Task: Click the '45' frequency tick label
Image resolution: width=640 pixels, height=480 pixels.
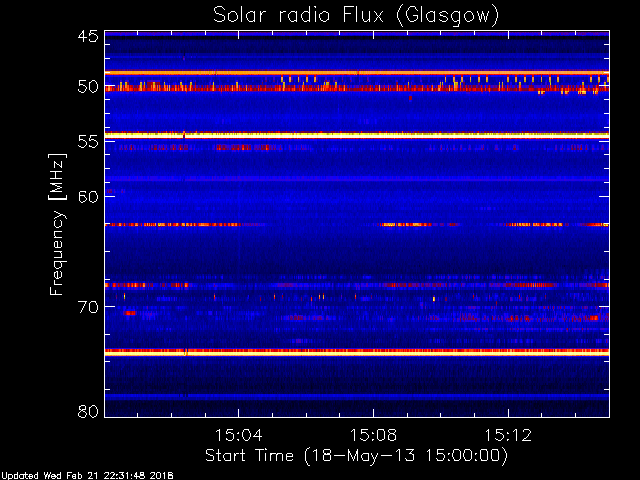Action: [x=88, y=37]
